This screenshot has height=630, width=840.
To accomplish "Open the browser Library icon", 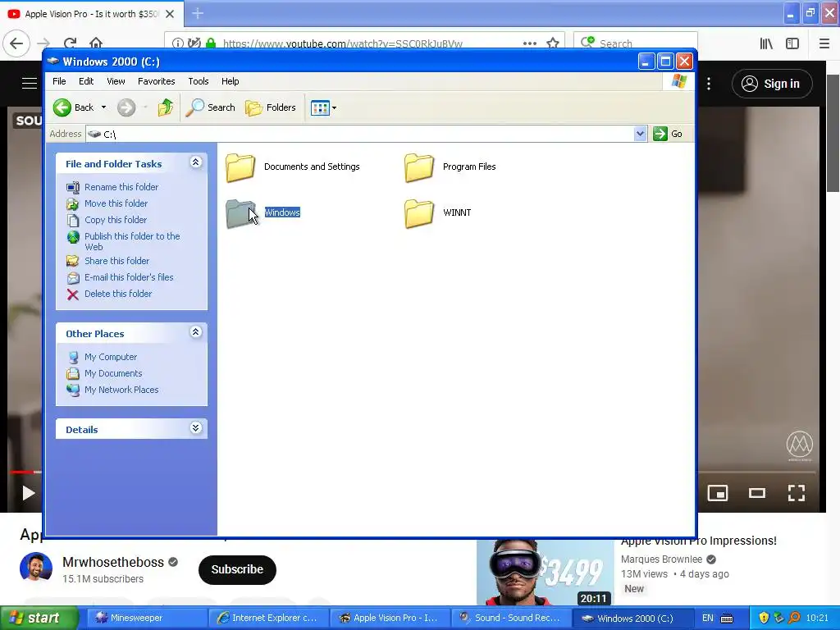I will (766, 43).
